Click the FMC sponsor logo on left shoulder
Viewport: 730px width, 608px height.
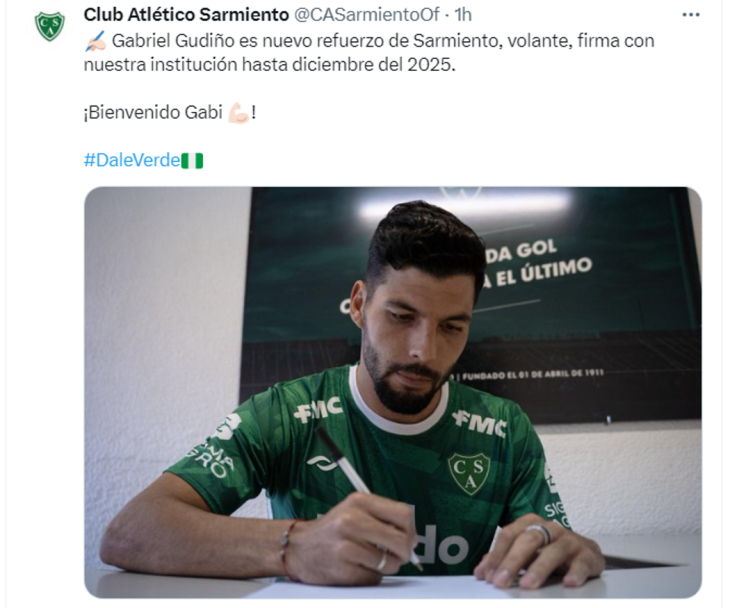[x=318, y=409]
